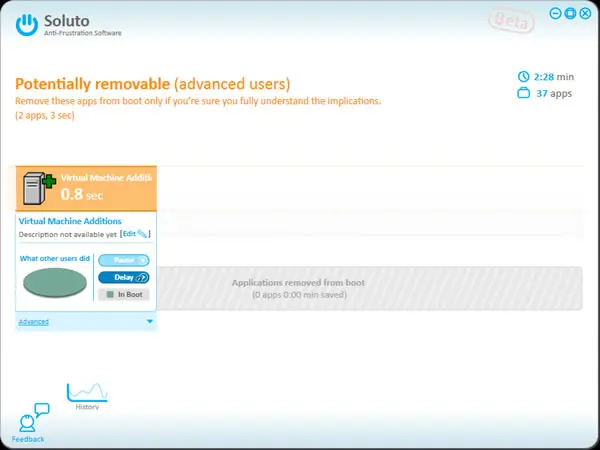Select the Pause option button
600x450 pixels.
point(124,260)
